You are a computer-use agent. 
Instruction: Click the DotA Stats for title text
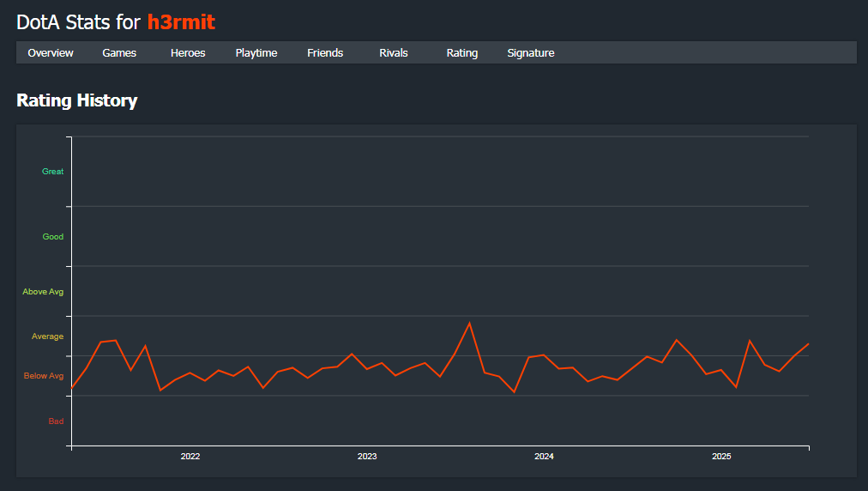pyautogui.click(x=79, y=22)
